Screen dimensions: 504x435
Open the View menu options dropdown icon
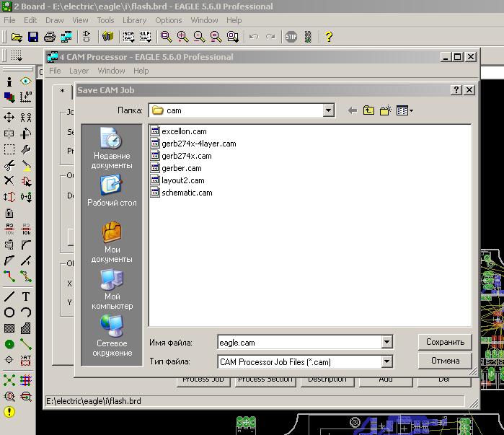coord(404,110)
